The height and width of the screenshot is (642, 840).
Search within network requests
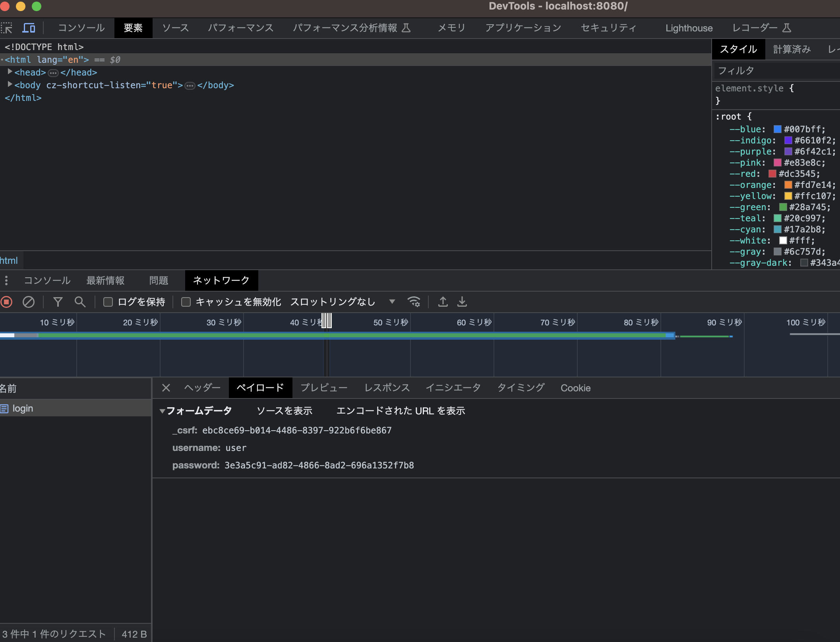point(80,302)
